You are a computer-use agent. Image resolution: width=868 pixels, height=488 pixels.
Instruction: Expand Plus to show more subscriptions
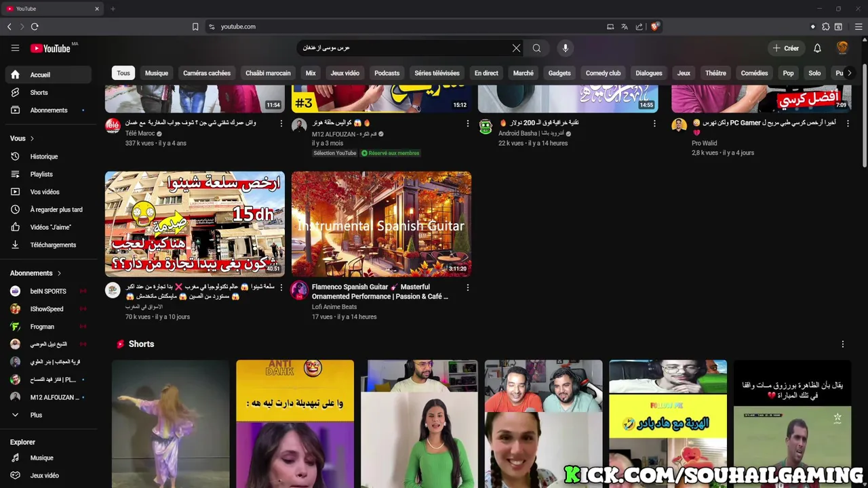pos(47,415)
